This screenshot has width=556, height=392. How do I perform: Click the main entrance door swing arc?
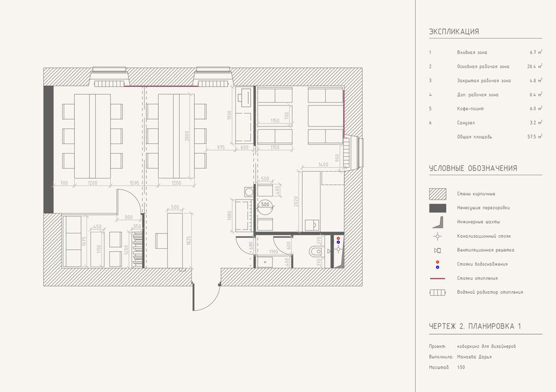coord(207,297)
